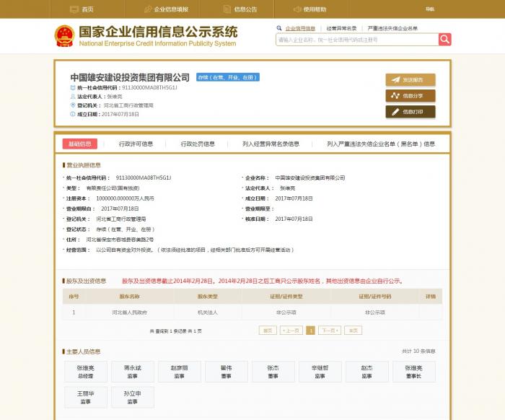This screenshot has height=420, width=505.
Task: Click the blue 存续(在营、开业、在册) status badge
Action: [228, 77]
